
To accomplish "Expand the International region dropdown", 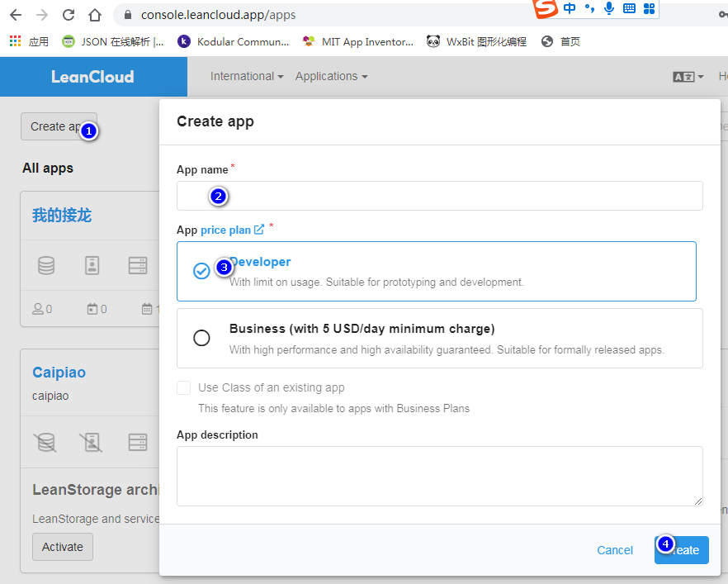I will pos(247,76).
